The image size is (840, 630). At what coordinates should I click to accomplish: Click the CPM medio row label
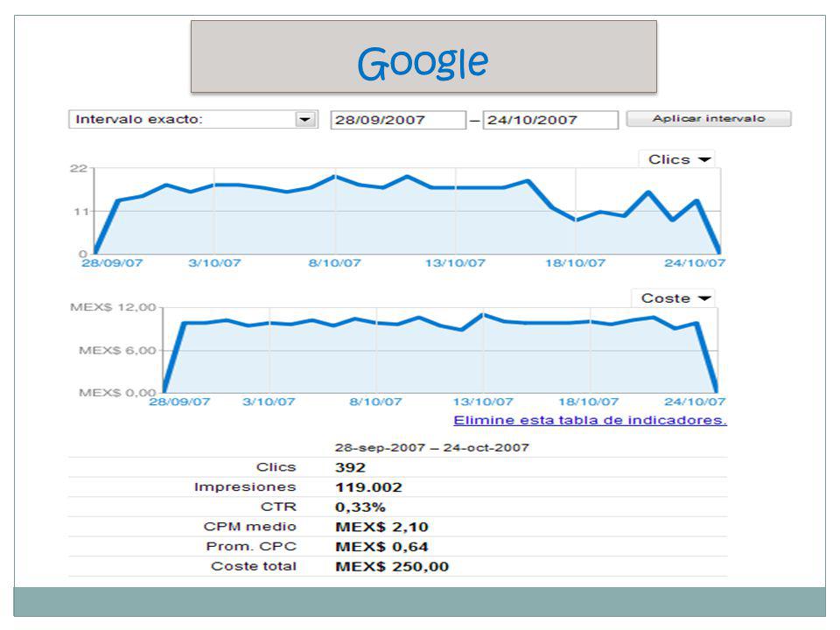[x=249, y=526]
